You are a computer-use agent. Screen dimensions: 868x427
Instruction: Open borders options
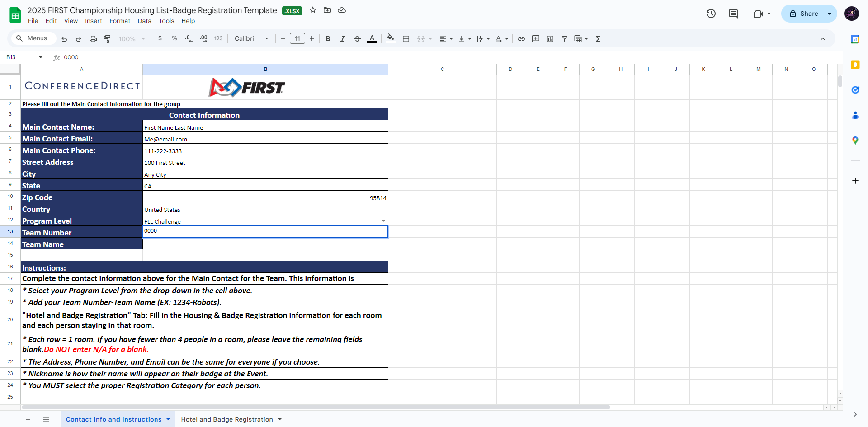(x=406, y=39)
